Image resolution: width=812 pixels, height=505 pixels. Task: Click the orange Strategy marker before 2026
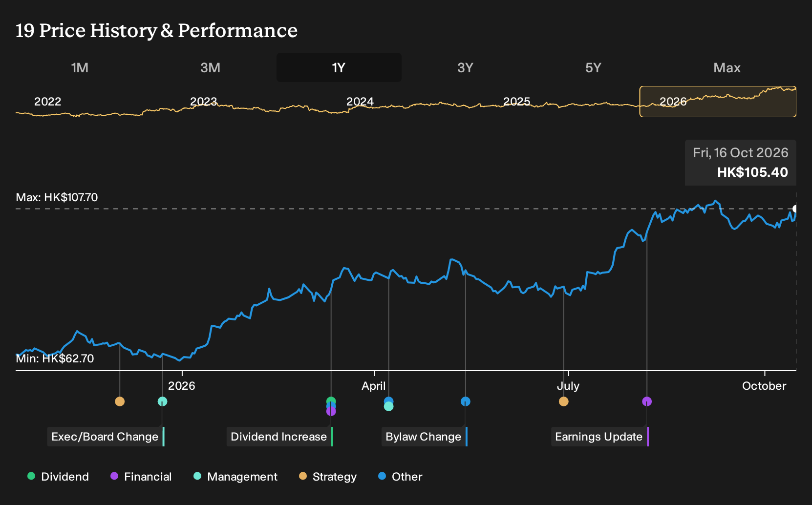click(120, 401)
